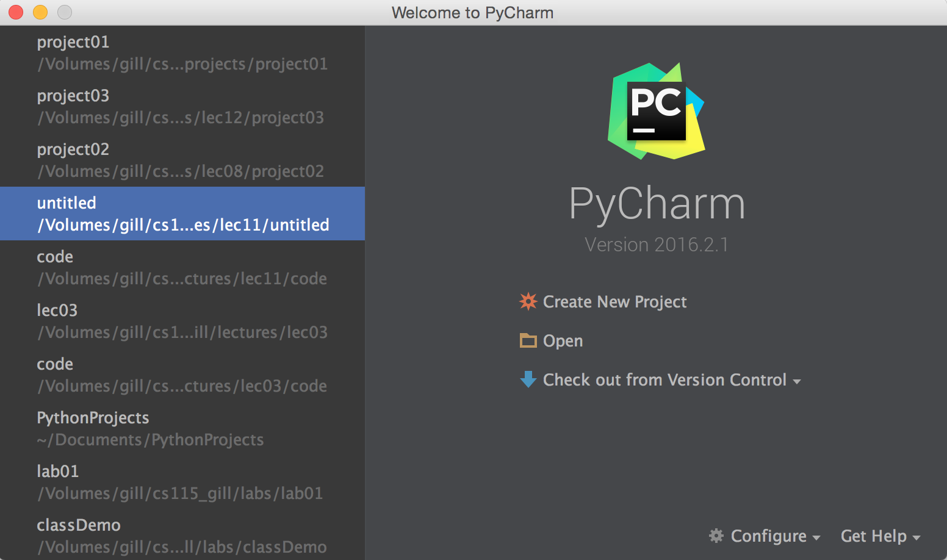Click the PyCharm title text
The height and width of the screenshot is (560, 947).
pos(657,204)
